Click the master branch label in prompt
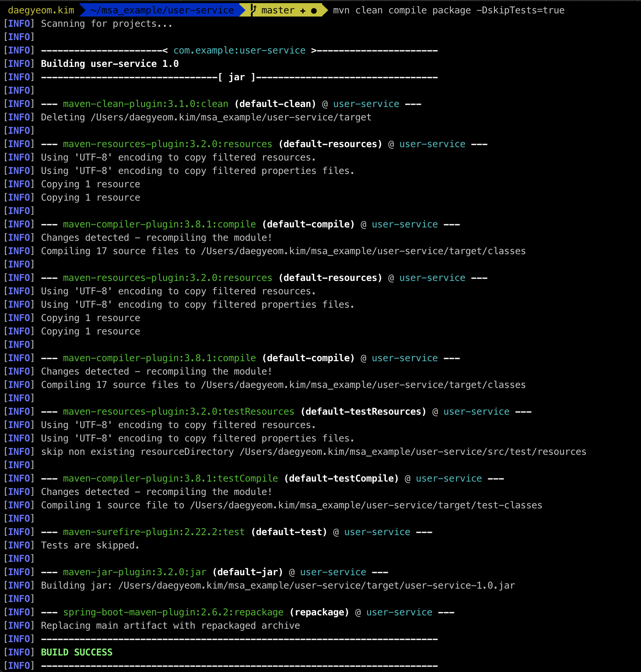The height and width of the screenshot is (672, 641). (x=278, y=10)
